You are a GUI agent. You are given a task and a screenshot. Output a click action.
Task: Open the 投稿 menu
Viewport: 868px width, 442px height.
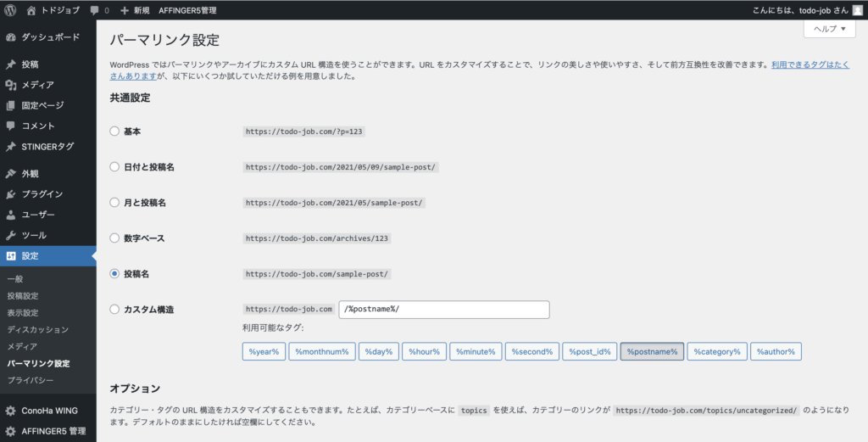pos(48,64)
